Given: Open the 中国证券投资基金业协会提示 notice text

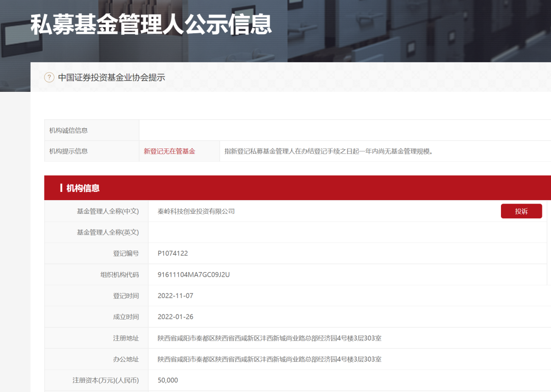Looking at the screenshot, I should [111, 78].
